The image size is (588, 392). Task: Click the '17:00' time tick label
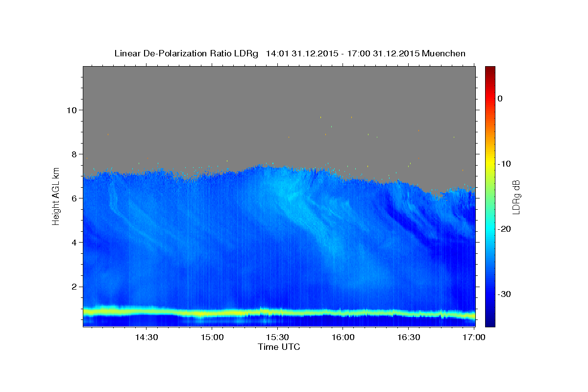tap(474, 337)
